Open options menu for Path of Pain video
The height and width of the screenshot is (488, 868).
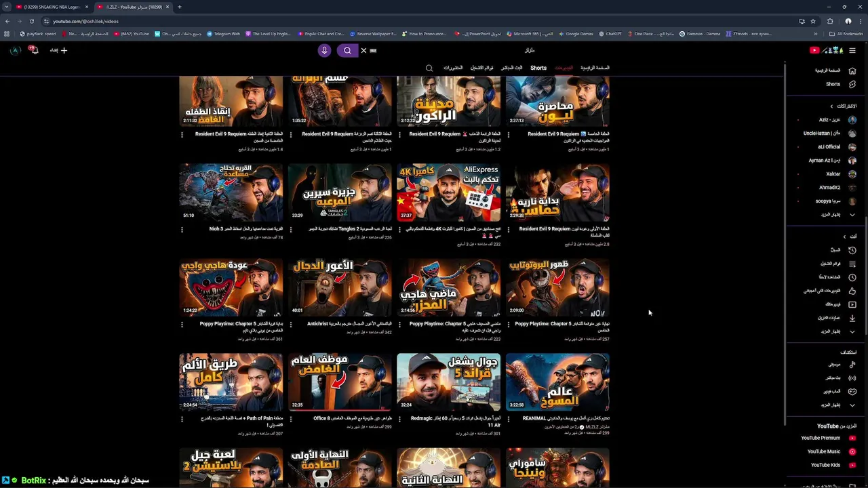tap(182, 420)
